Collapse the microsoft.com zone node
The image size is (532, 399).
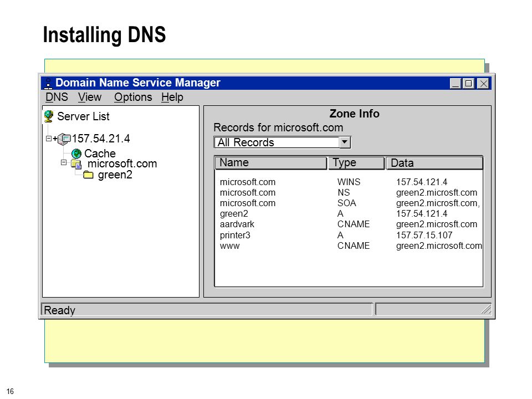pyautogui.click(x=63, y=162)
